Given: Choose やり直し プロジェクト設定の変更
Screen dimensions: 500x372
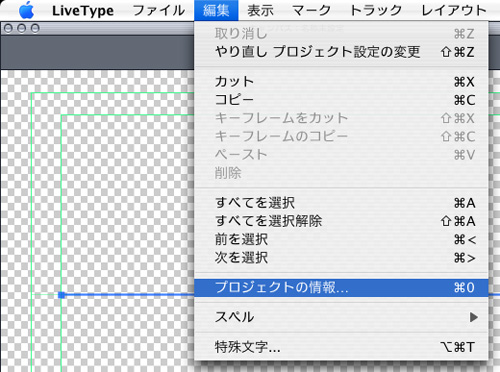Looking at the screenshot, I should tap(341, 52).
